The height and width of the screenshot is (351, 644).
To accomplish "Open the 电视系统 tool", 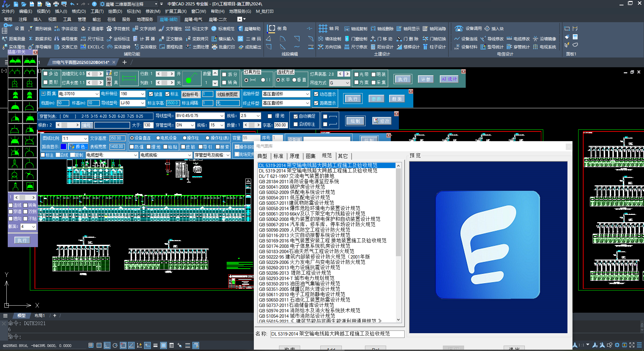I will pyautogui.click(x=545, y=47).
